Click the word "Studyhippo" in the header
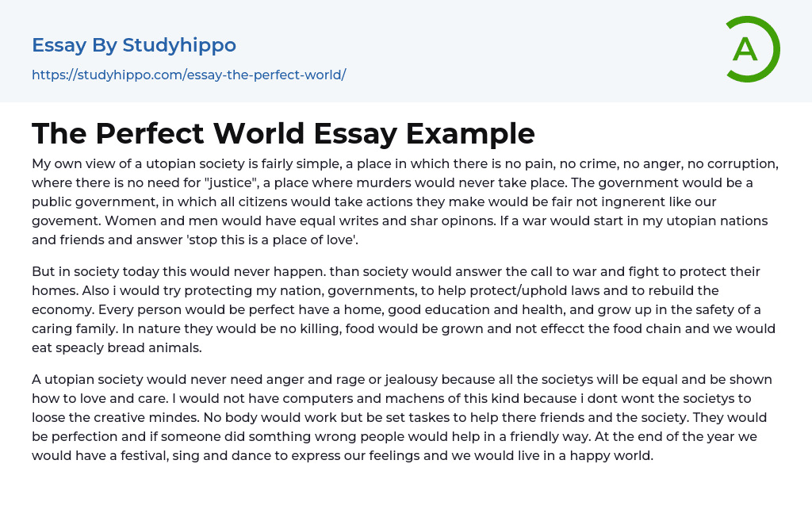This screenshot has width=812, height=510. click(179, 45)
